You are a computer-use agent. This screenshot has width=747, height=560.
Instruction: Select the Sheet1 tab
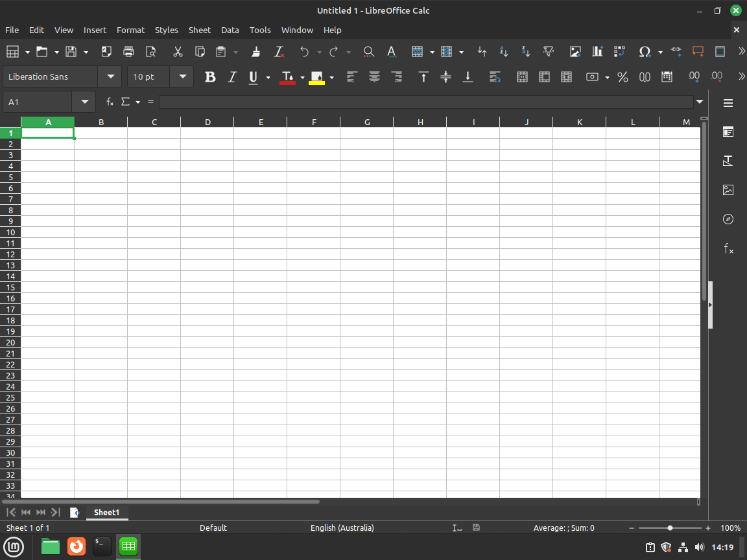pyautogui.click(x=106, y=512)
